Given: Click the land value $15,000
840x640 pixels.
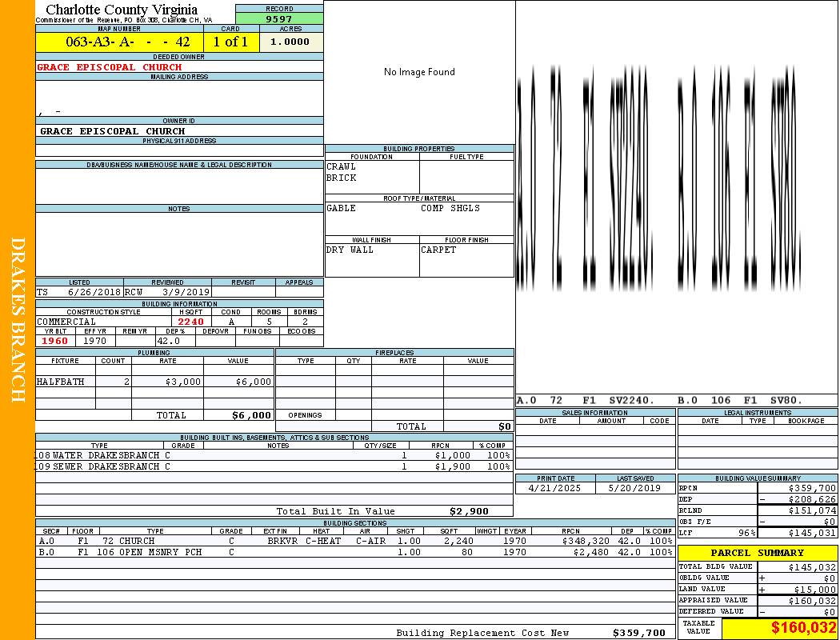Looking at the screenshot, I should [x=815, y=590].
